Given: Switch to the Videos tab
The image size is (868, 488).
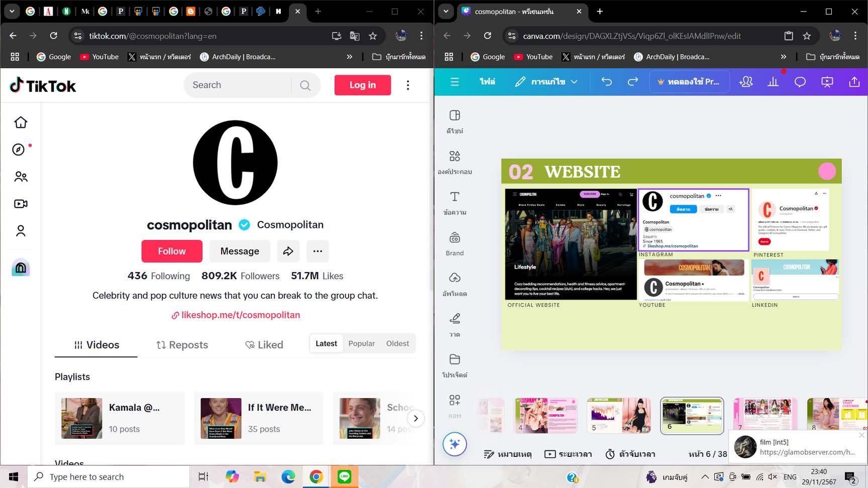Looking at the screenshot, I should point(96,345).
